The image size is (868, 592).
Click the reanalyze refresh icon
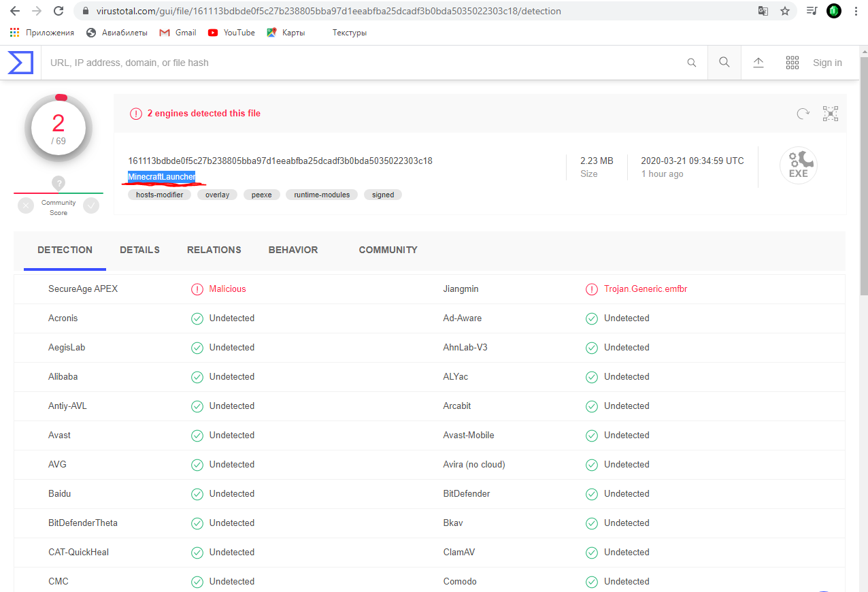pos(803,114)
